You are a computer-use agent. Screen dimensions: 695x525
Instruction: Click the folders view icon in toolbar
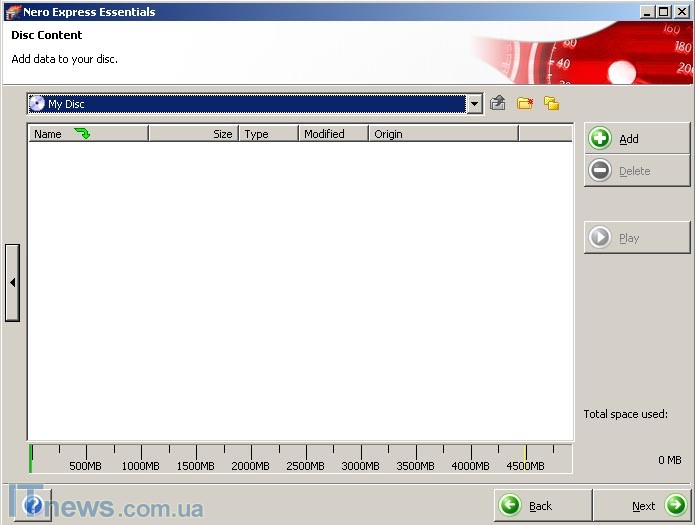coord(551,103)
